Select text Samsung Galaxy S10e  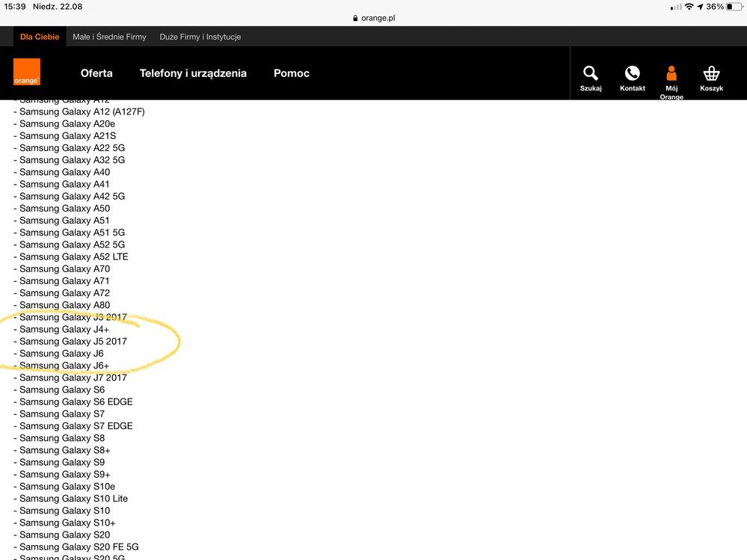[x=67, y=486]
